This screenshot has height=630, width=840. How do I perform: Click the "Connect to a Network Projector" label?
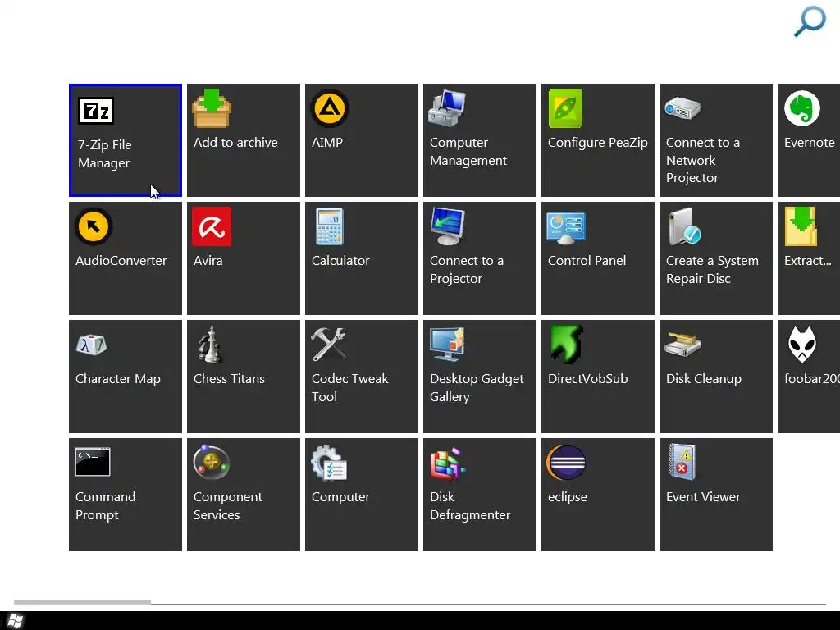tap(702, 160)
